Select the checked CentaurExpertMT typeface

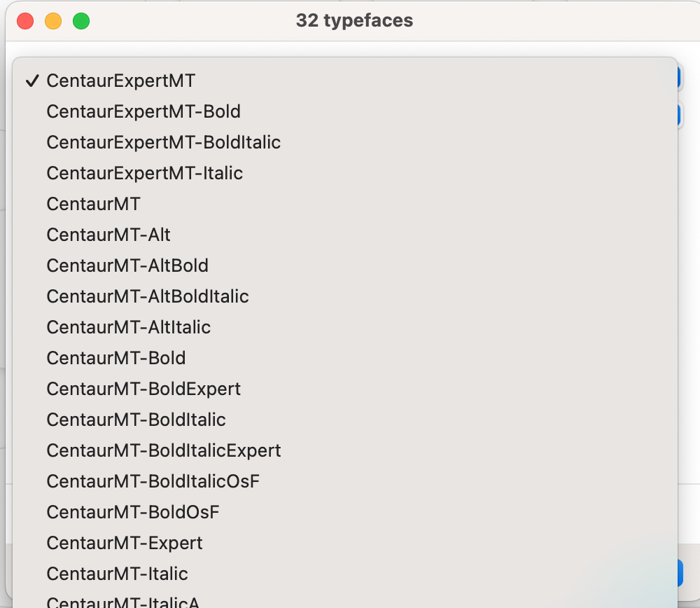[120, 81]
